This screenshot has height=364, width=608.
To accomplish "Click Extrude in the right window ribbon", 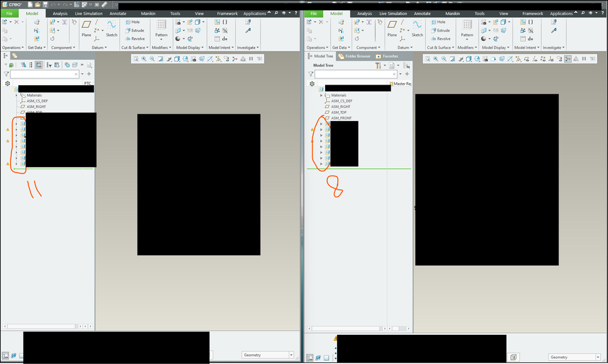I will click(x=441, y=30).
